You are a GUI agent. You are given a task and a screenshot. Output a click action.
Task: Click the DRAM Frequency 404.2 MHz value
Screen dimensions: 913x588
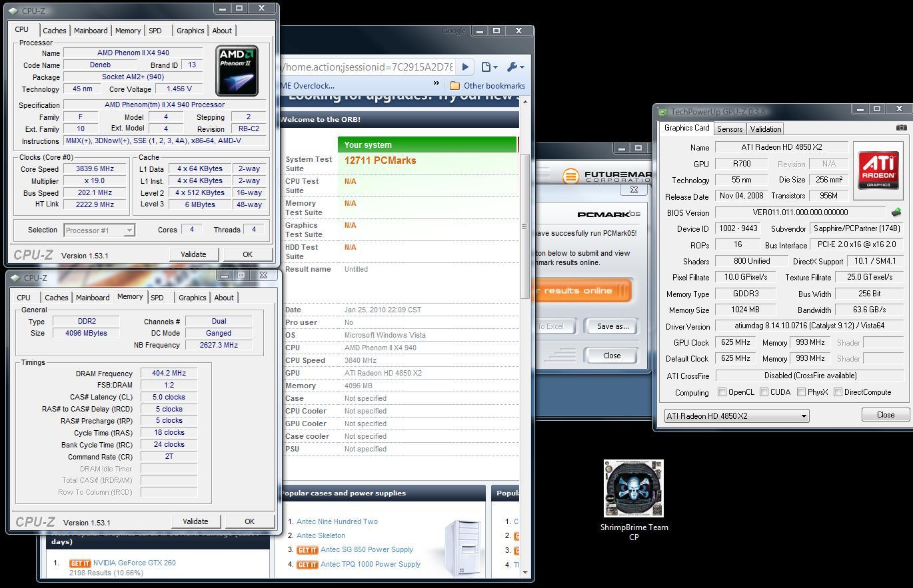point(169,374)
